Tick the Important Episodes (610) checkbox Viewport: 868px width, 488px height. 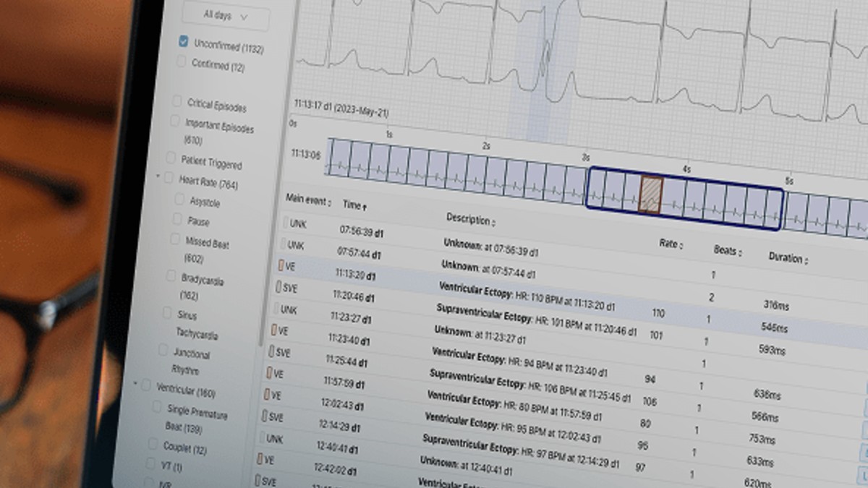175,121
